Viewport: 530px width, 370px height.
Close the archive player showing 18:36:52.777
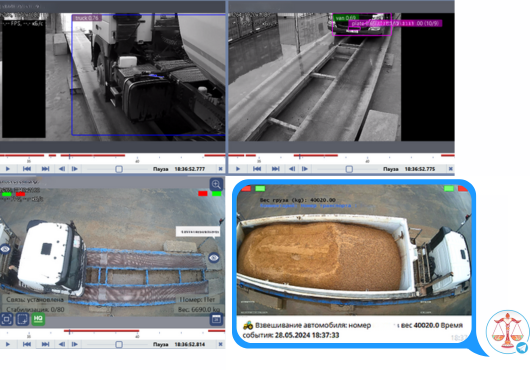click(x=220, y=169)
